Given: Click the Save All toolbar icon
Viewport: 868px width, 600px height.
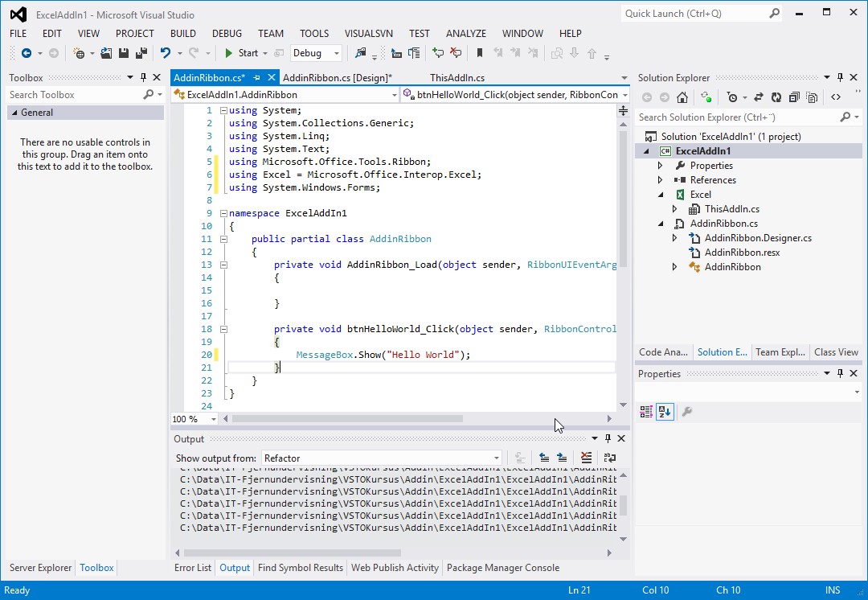Looking at the screenshot, I should [141, 53].
